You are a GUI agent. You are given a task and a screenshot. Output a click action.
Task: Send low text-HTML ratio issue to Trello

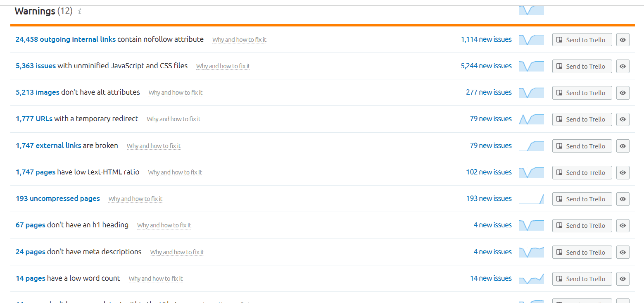582,173
